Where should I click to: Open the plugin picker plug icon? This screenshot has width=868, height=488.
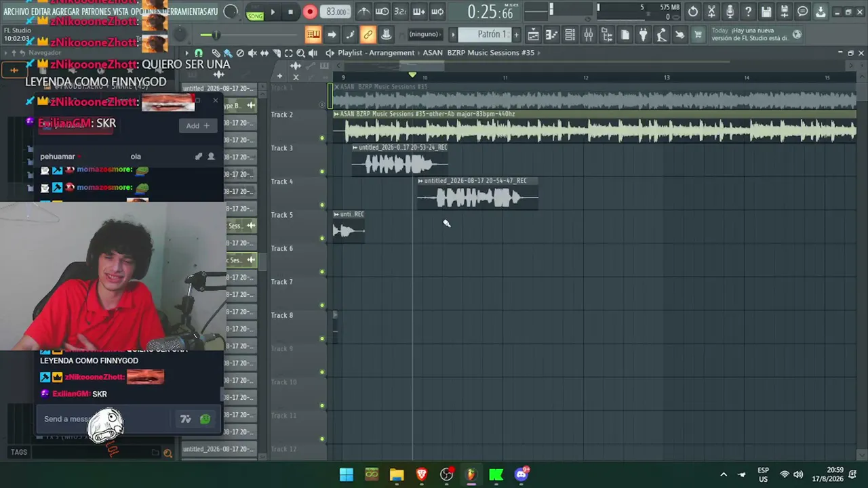click(x=644, y=35)
